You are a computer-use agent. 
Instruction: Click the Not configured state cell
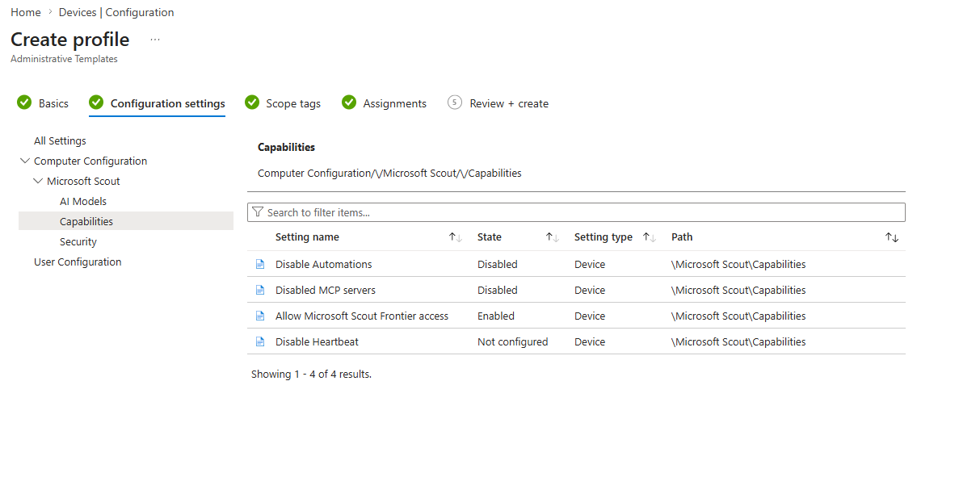[x=512, y=341]
